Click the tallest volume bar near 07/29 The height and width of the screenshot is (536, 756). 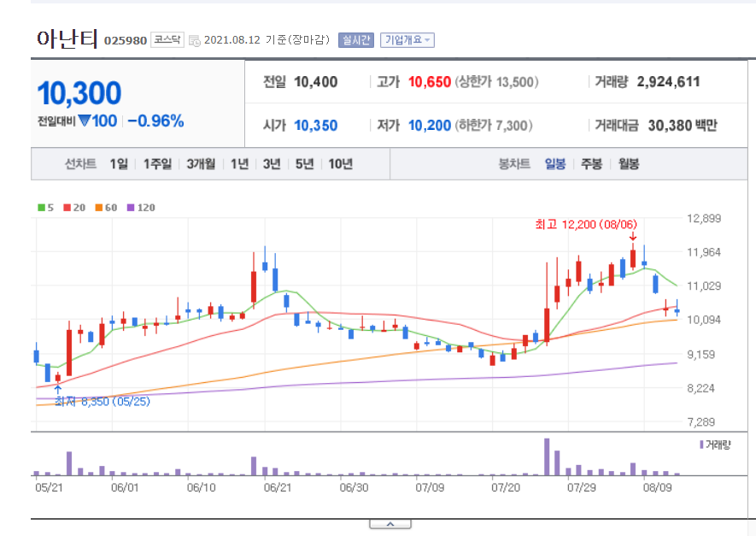tap(547, 456)
